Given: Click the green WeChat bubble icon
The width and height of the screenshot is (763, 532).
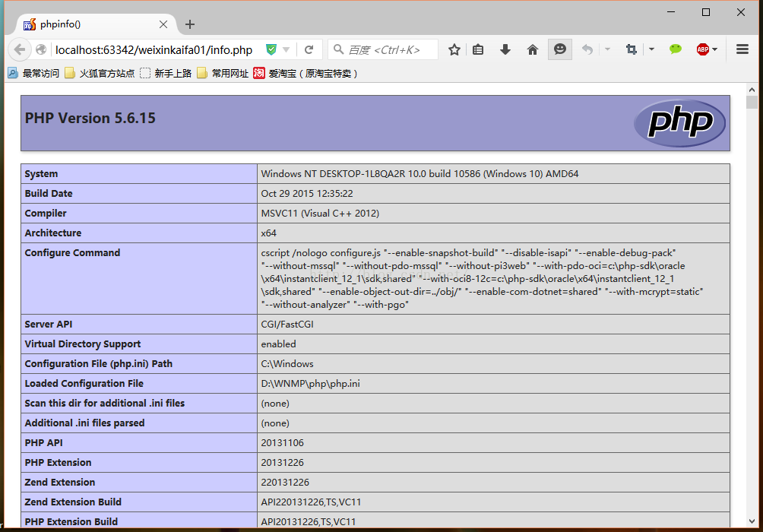Looking at the screenshot, I should click(x=675, y=49).
